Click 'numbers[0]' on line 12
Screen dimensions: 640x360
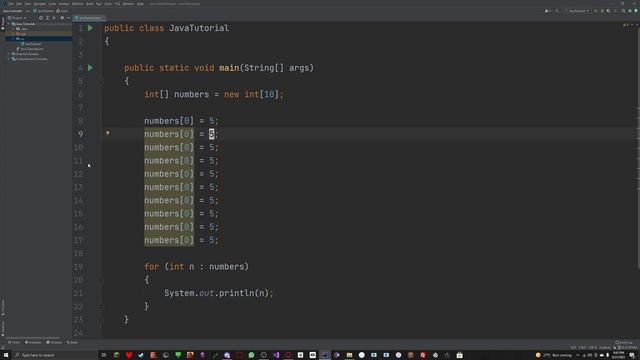(x=169, y=174)
